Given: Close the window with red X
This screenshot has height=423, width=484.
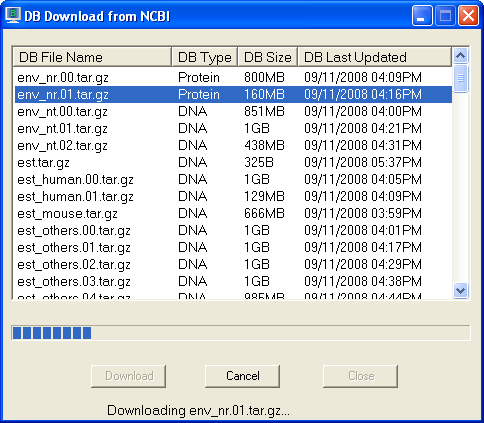Looking at the screenshot, I should pos(468,16).
